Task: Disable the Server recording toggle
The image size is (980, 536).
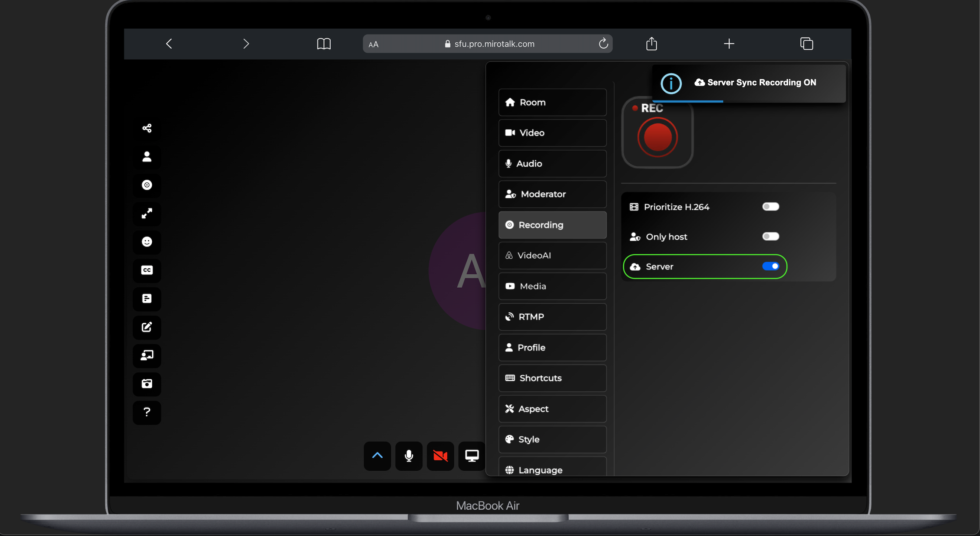Action: [770, 267]
